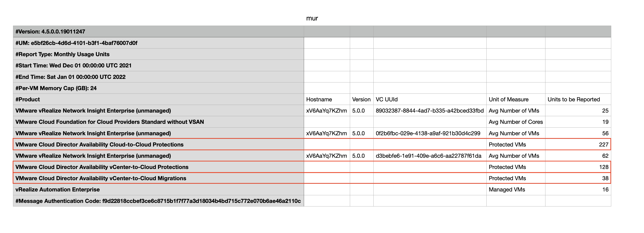Select "Avg Number of VMs" in the 62-units row
This screenshot has width=644, height=233.
point(516,156)
